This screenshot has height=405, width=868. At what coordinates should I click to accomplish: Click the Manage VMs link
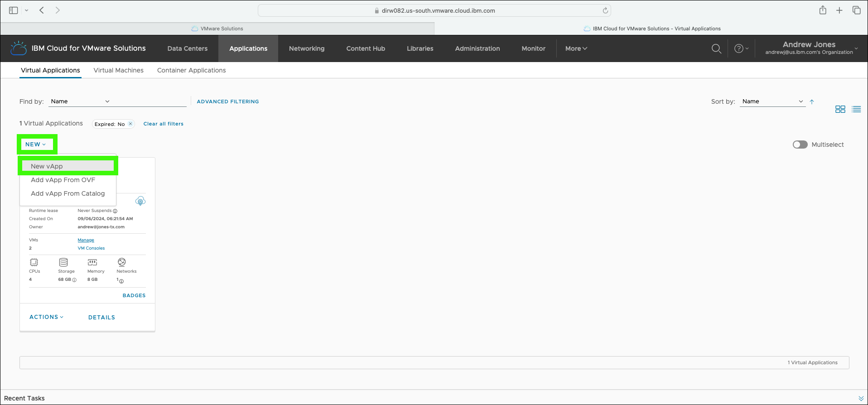(86, 240)
